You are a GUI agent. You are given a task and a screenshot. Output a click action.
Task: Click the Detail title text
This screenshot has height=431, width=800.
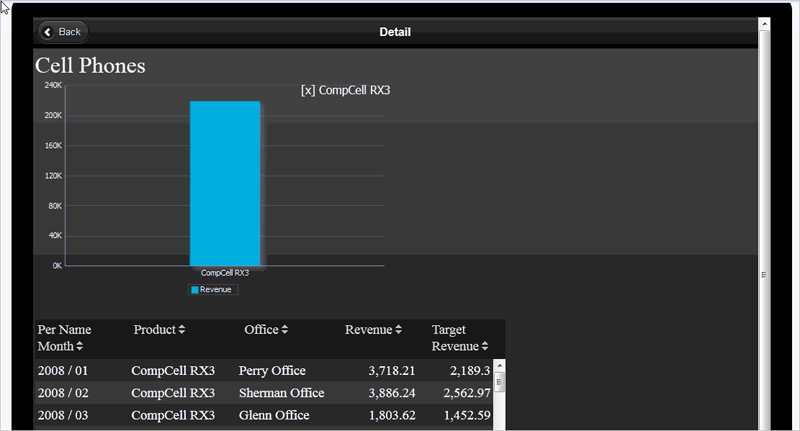pyautogui.click(x=395, y=32)
